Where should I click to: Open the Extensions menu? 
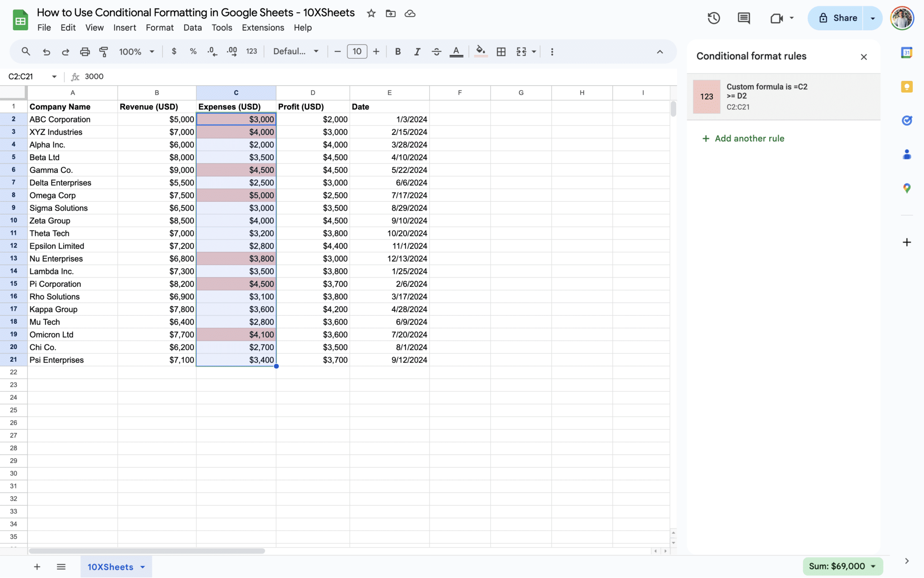click(x=263, y=28)
